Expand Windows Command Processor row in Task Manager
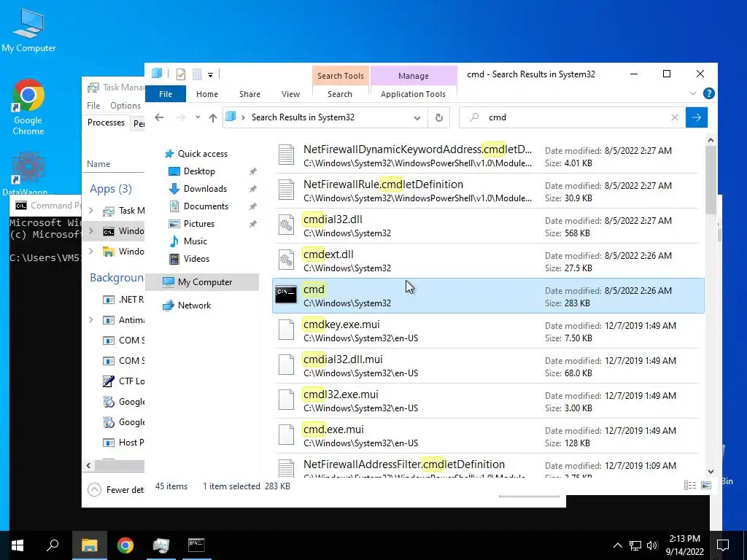This screenshot has width=747, height=560. coord(91,231)
